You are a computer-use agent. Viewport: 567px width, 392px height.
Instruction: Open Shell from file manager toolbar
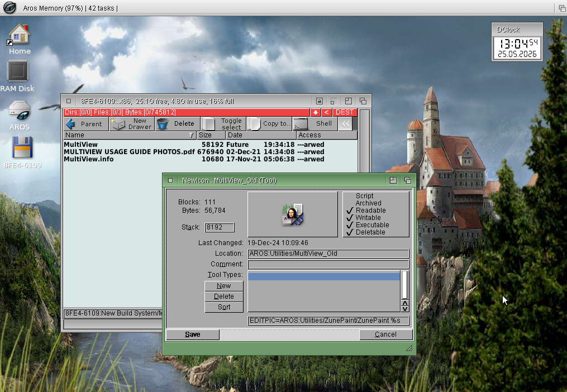coord(315,123)
